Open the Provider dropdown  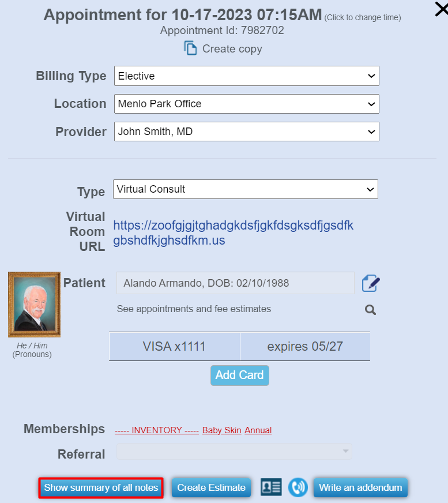[246, 132]
